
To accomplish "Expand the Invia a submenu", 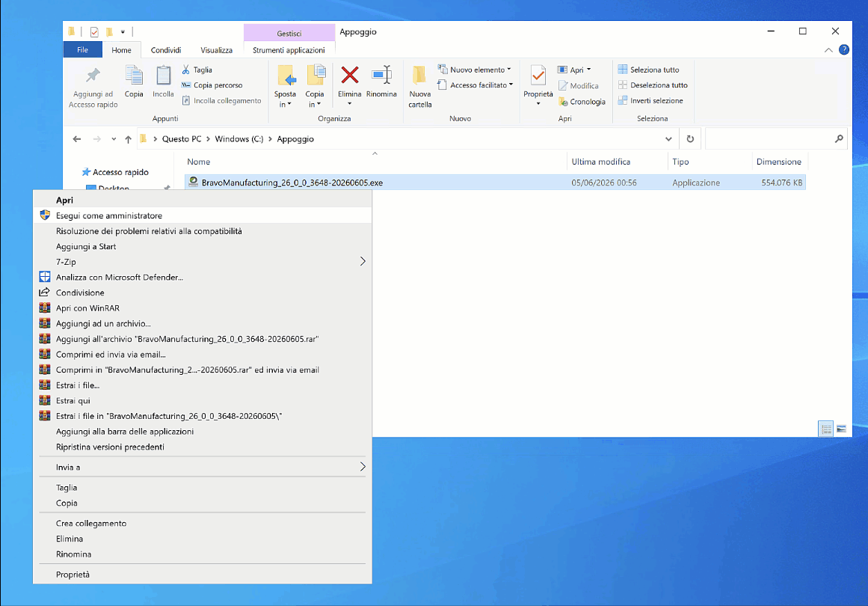I will (x=202, y=467).
